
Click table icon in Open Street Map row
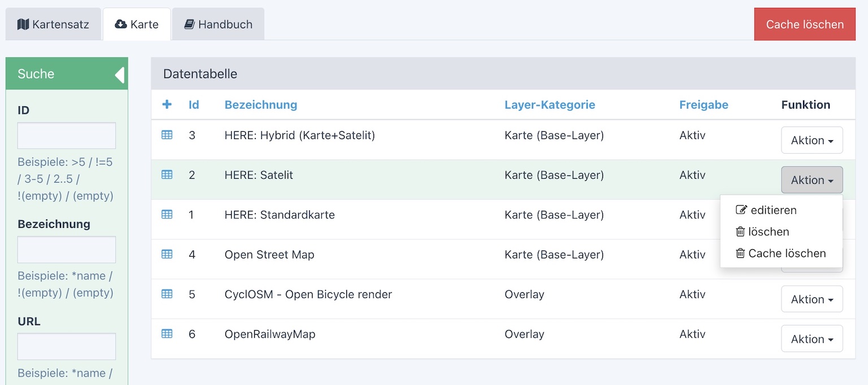coord(167,254)
